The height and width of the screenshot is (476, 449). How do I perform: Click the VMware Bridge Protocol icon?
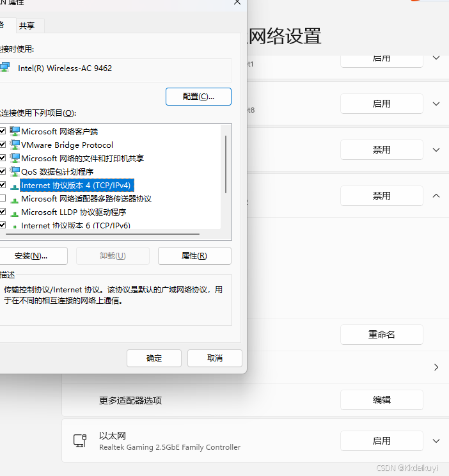point(15,145)
